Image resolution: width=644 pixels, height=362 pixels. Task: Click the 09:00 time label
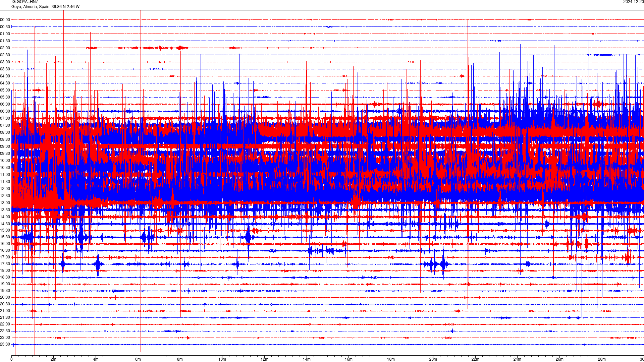(x=5, y=146)
